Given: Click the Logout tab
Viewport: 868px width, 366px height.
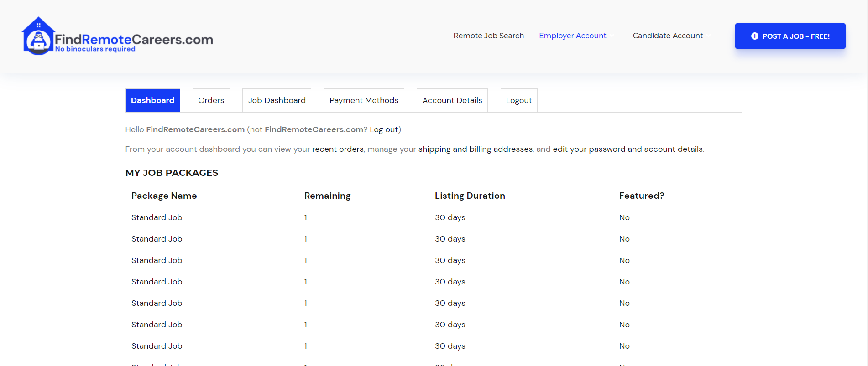Looking at the screenshot, I should click(518, 100).
